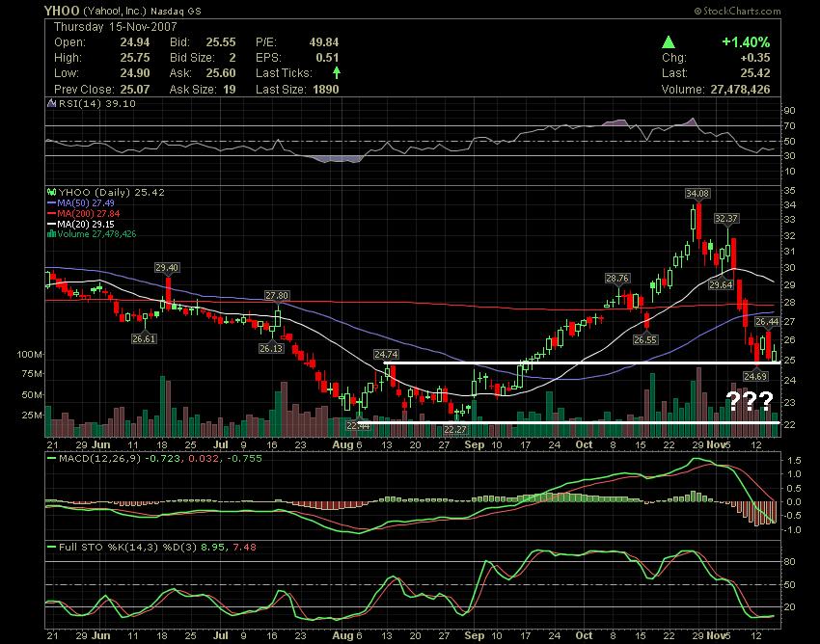Click the MA(20) 29.15 legend text

[86, 224]
